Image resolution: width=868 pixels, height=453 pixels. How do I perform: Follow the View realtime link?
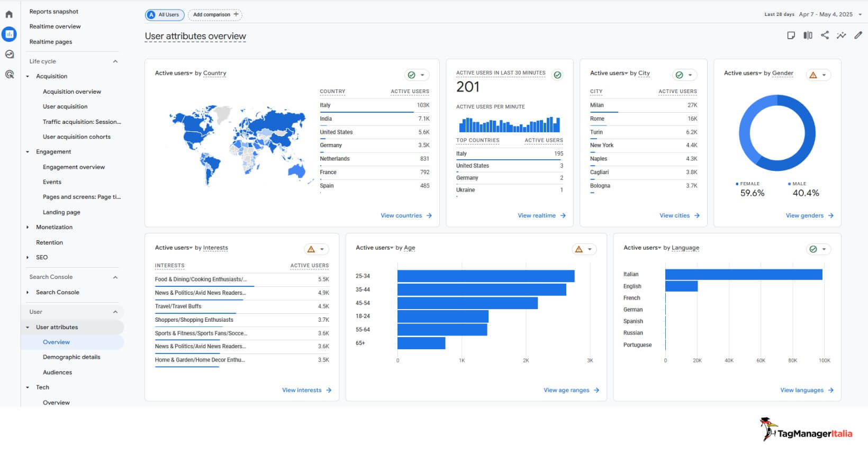click(x=542, y=215)
